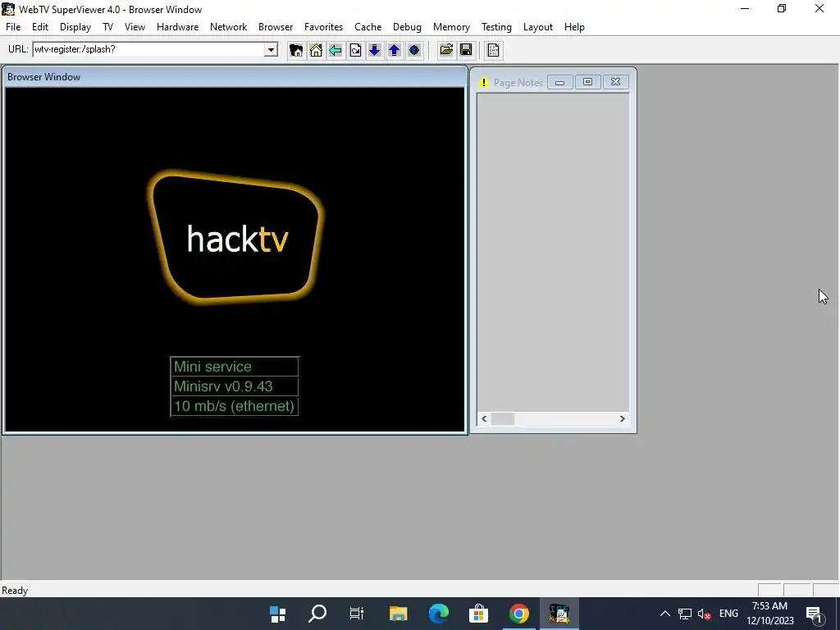Click the 'Minisrv v0.9.43' text row
The height and width of the screenshot is (630, 840).
[x=235, y=386]
